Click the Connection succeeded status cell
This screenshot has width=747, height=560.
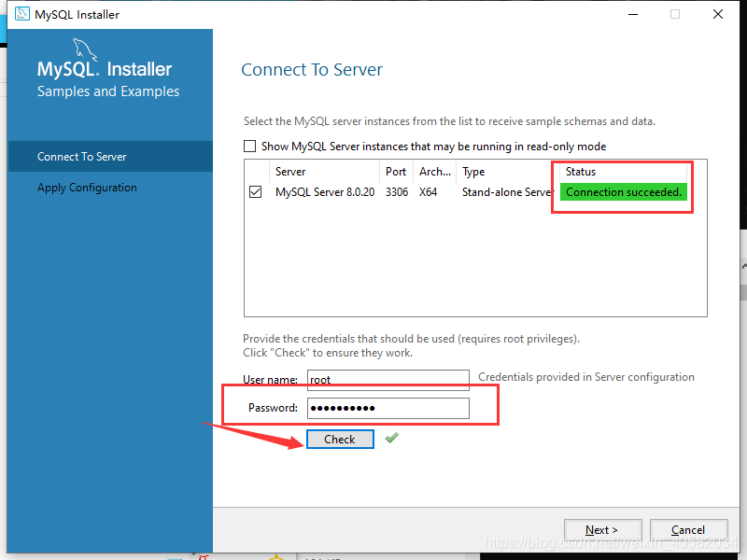623,192
